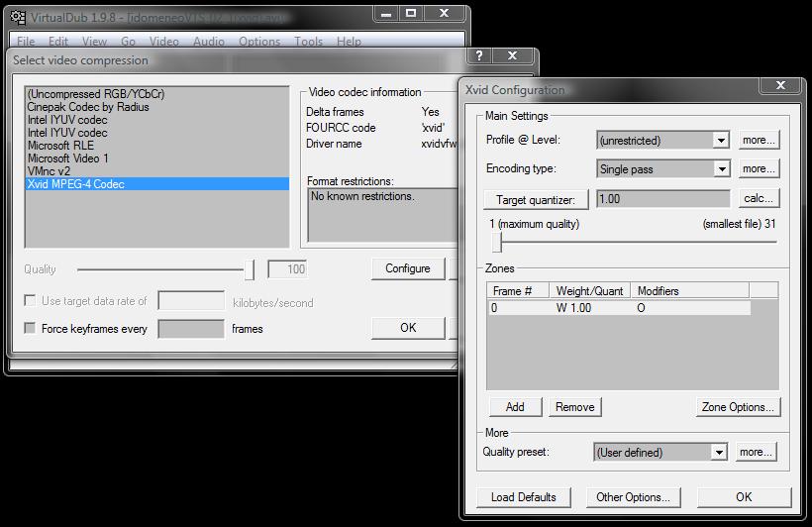Click the keyframes interval input field
Screen dimensions: 812x527
[x=191, y=329]
